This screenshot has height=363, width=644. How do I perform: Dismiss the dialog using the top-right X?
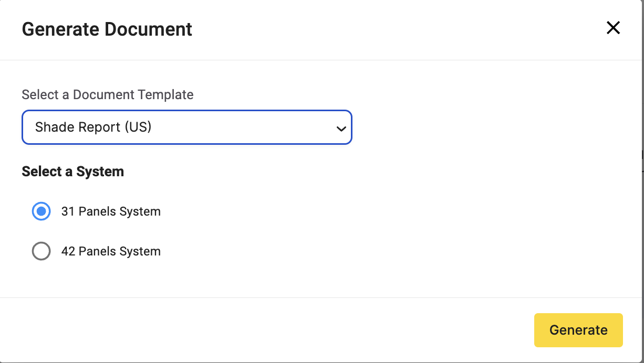[613, 28]
